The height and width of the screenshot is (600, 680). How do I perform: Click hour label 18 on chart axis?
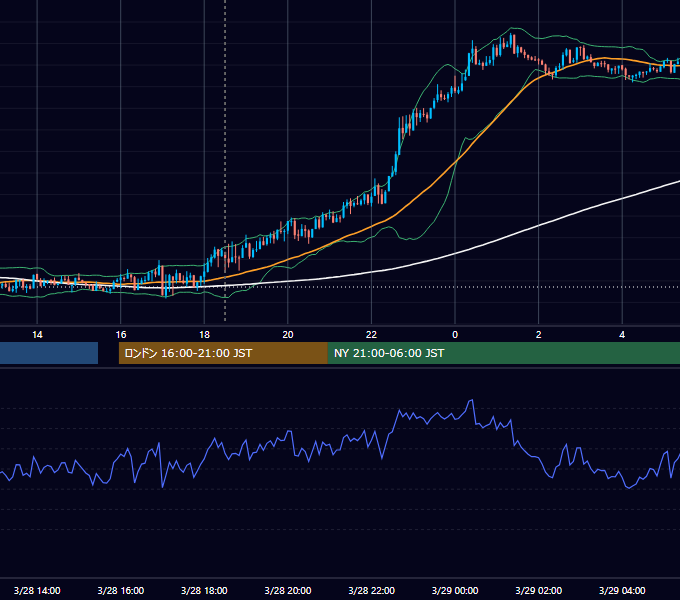click(x=204, y=335)
